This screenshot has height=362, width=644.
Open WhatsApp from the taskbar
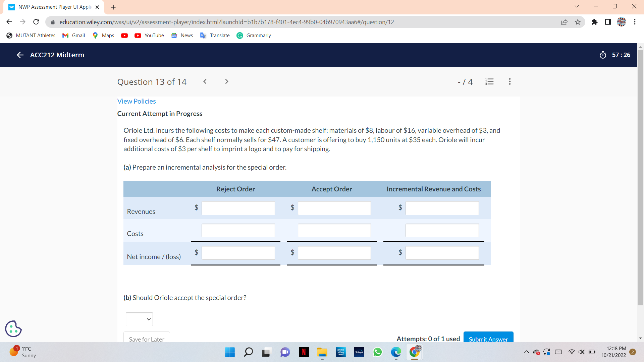377,352
